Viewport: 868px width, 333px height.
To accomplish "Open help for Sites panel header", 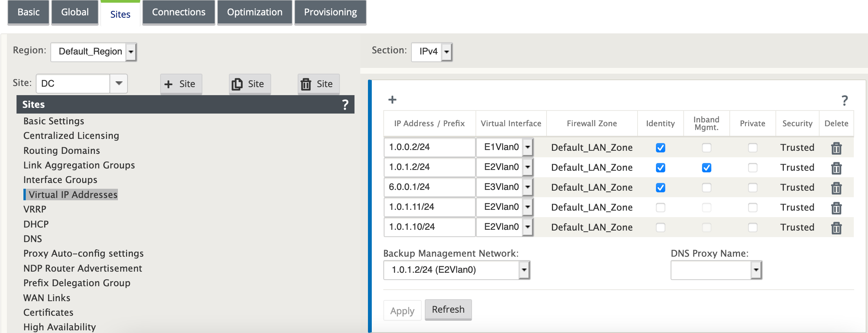I will pyautogui.click(x=345, y=104).
